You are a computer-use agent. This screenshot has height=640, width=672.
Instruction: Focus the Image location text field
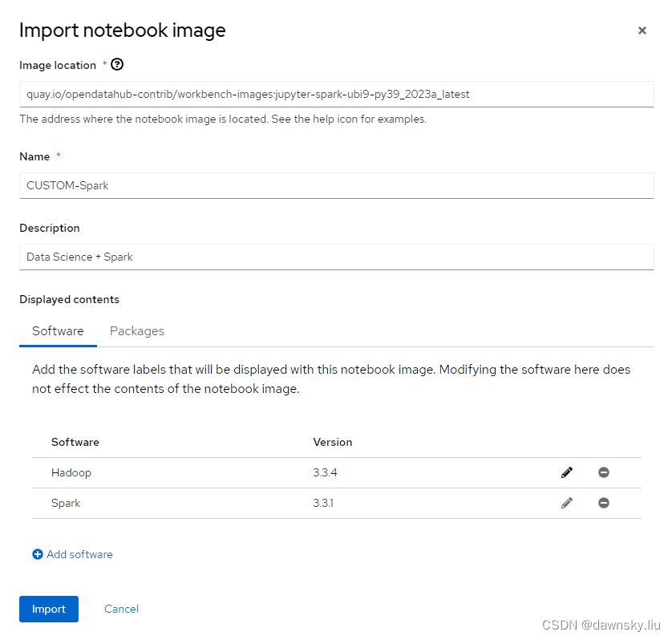(x=336, y=94)
